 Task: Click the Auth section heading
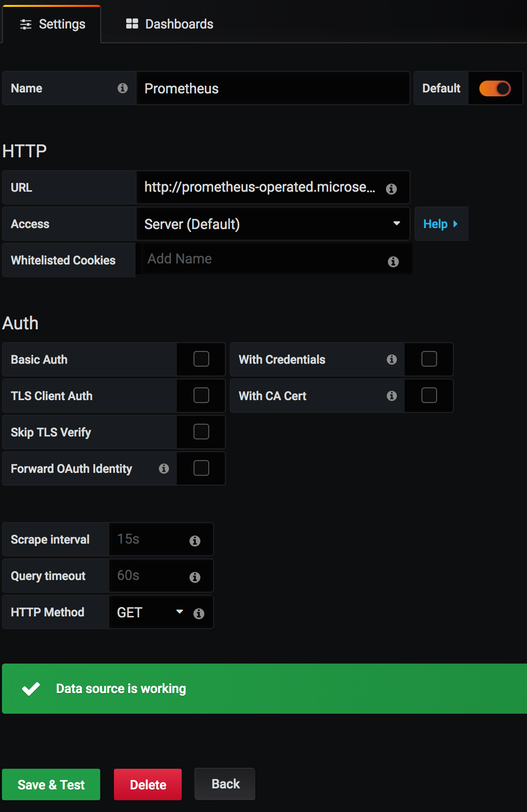[x=20, y=323]
